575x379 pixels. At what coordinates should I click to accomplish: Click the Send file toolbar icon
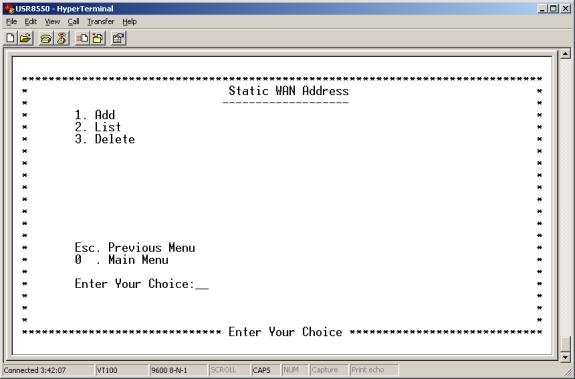(x=82, y=38)
